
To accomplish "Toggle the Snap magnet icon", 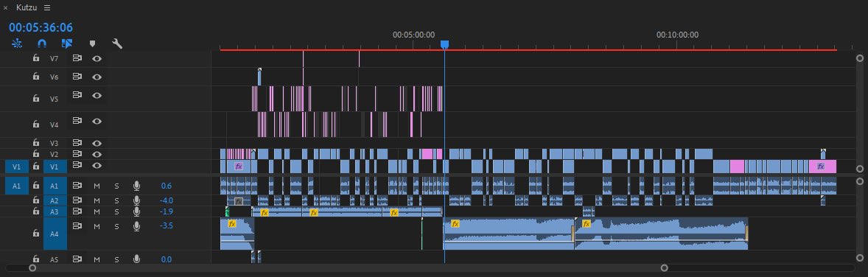I will pos(42,43).
